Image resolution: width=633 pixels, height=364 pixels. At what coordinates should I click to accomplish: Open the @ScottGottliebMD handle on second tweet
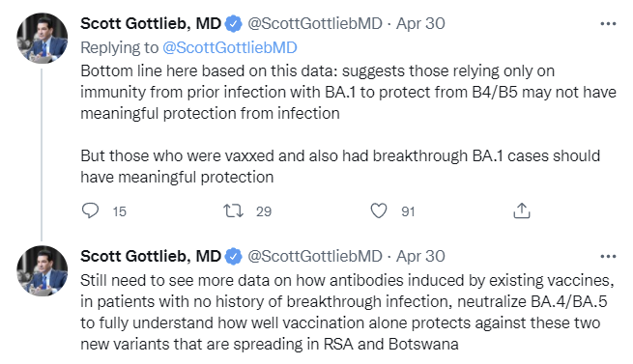point(315,256)
